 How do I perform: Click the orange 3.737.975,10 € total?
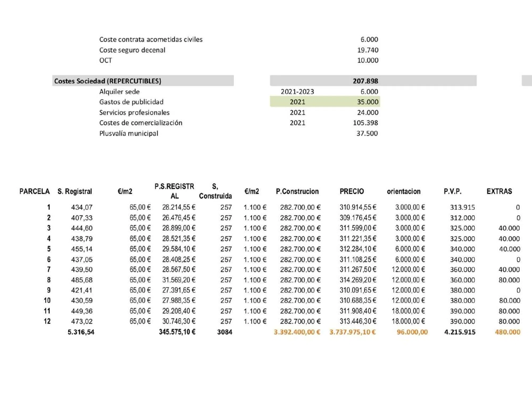click(x=352, y=332)
